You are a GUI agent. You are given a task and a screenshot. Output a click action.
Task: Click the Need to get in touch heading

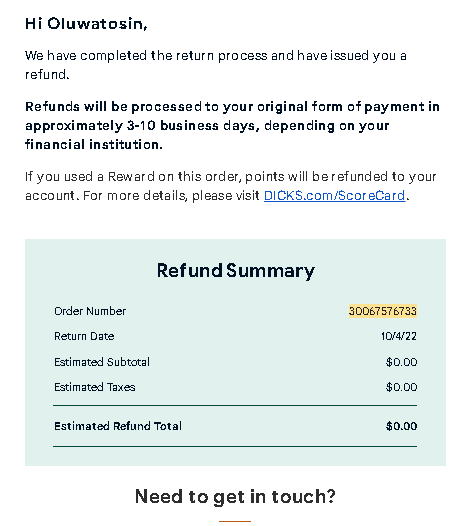click(x=235, y=496)
